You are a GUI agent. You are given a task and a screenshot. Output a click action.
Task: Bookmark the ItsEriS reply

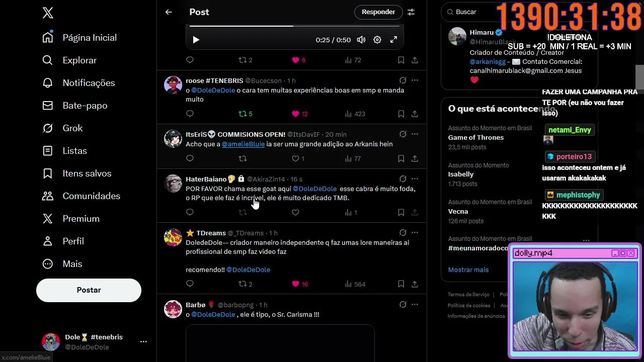(x=401, y=158)
